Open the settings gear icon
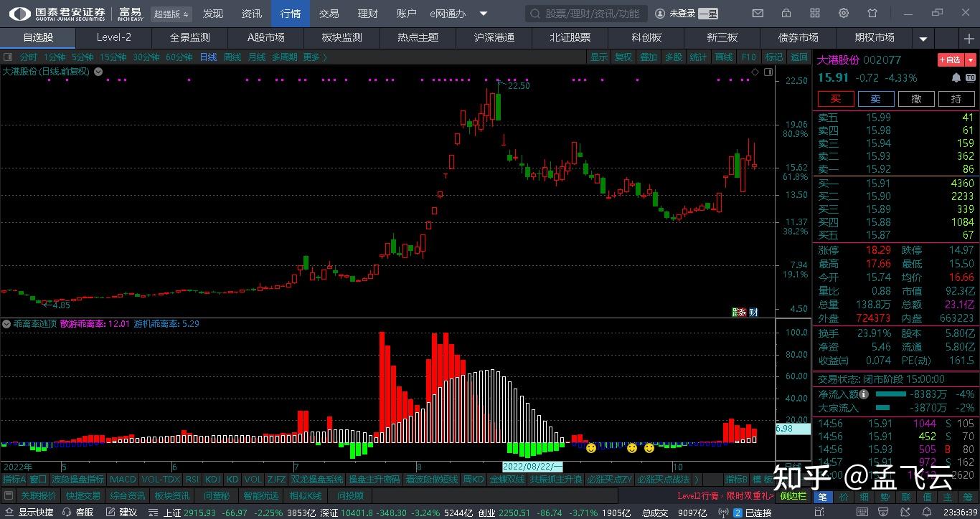 coord(844,13)
